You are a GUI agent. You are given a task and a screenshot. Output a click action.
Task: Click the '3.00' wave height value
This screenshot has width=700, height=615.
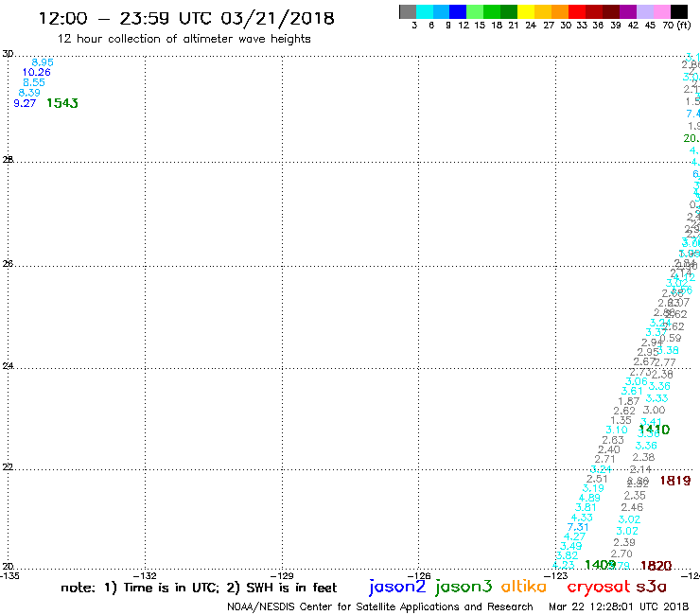(654, 410)
